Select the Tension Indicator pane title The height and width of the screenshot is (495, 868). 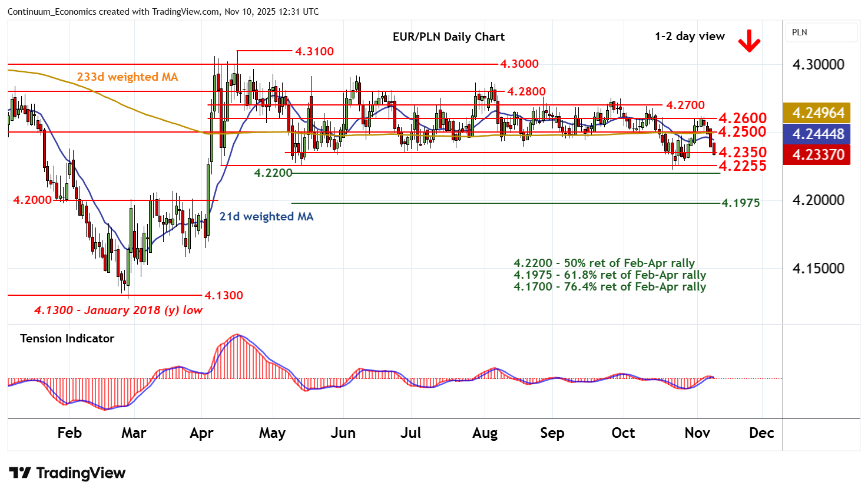pos(67,338)
